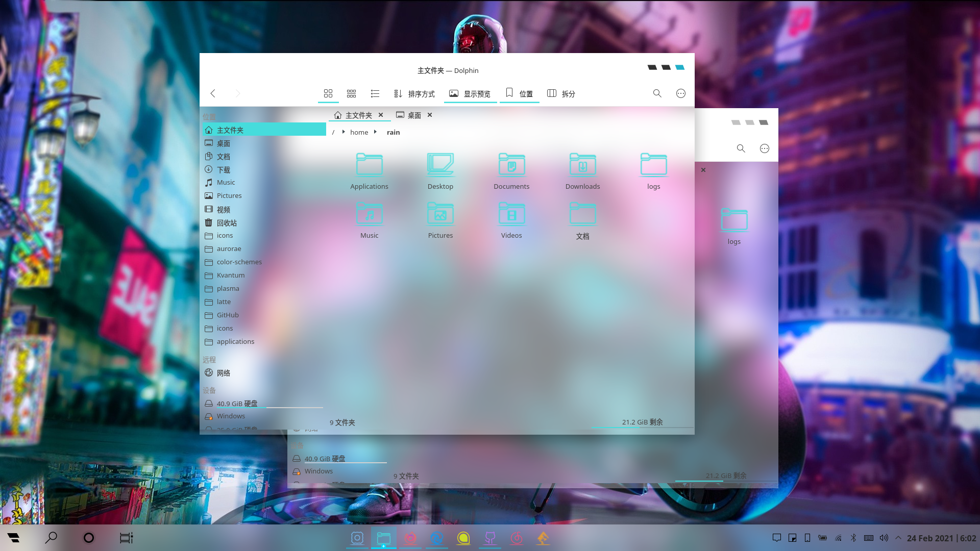
Task: Open the Videos folder
Action: (x=511, y=220)
